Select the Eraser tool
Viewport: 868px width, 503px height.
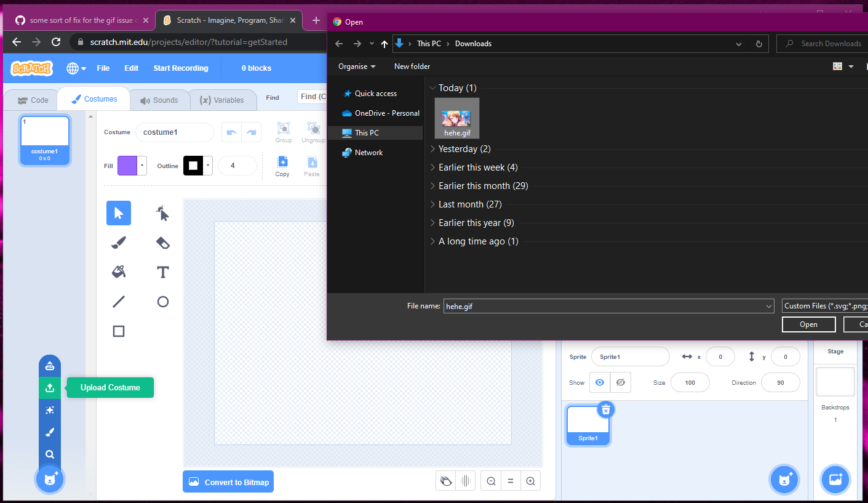(162, 243)
